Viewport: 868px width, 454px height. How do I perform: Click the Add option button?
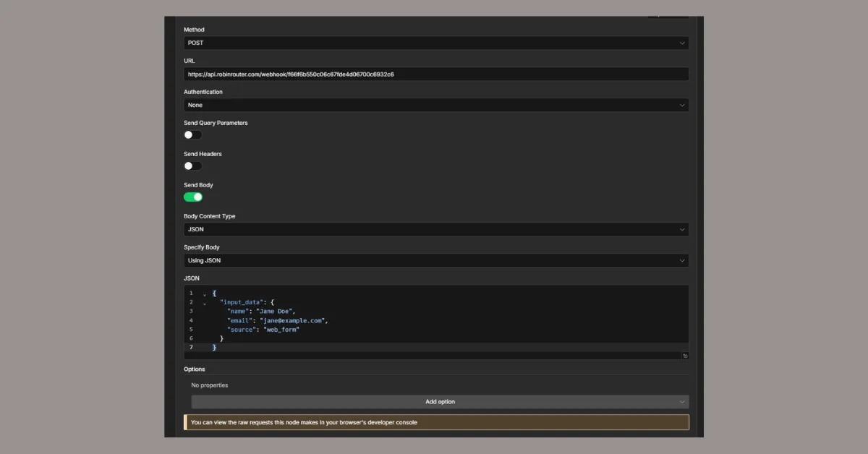(x=440, y=401)
